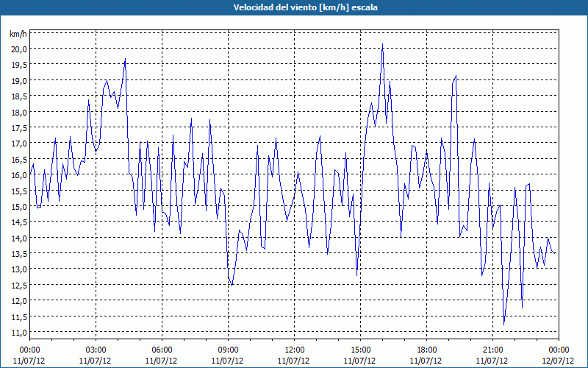
Task: Click the "21:00" time axis label
Action: click(x=492, y=350)
